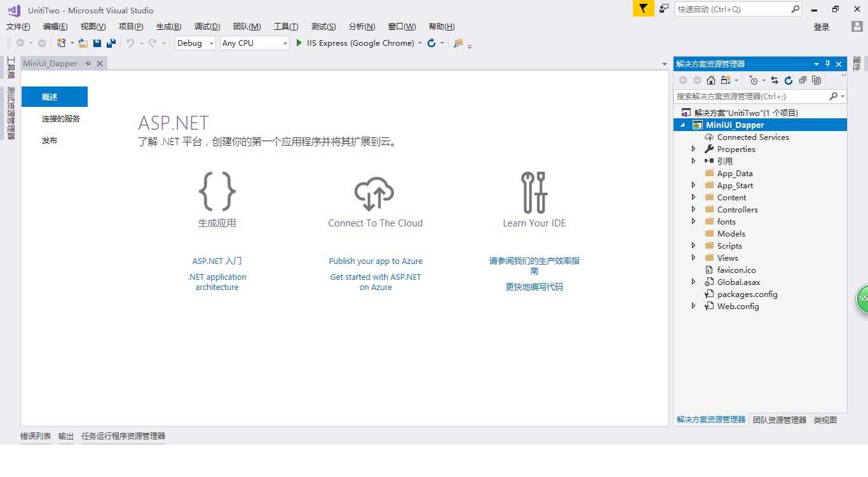
Task: Click the Save All icon
Action: pos(111,43)
